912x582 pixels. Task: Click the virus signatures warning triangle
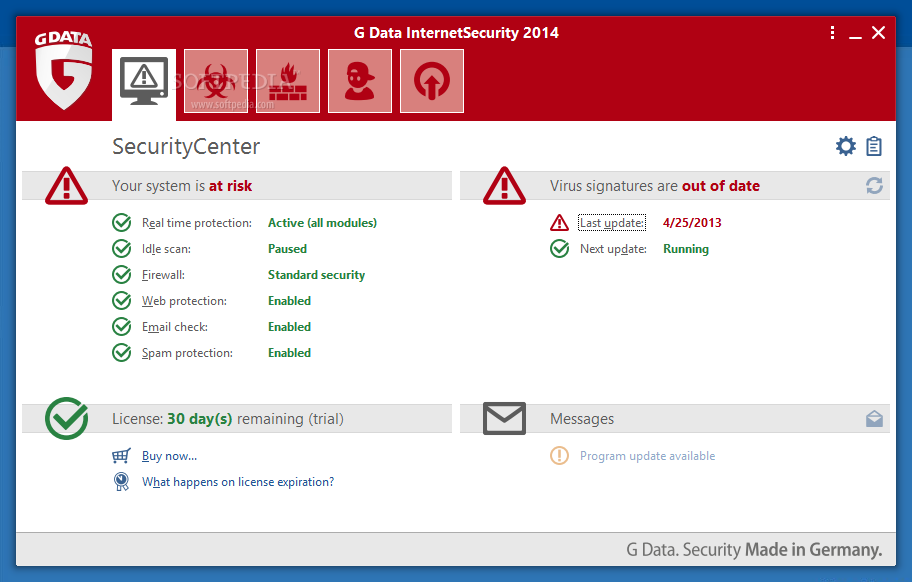504,186
